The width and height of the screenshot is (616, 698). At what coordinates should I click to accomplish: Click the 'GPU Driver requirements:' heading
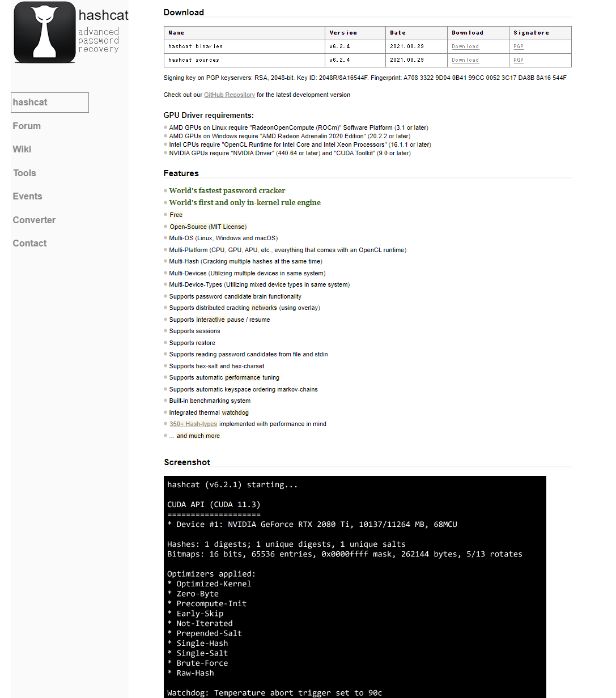[209, 116]
